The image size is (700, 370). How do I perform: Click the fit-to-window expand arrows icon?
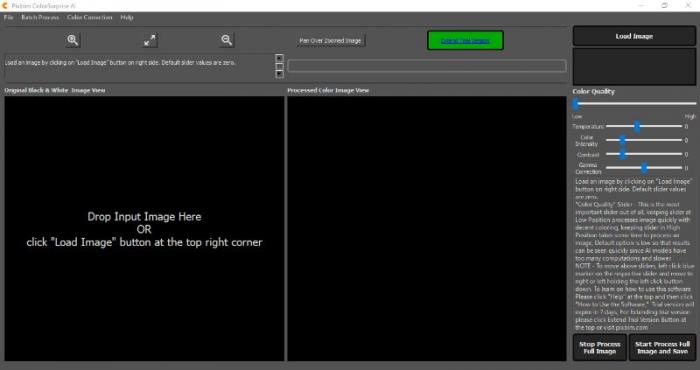tap(150, 40)
